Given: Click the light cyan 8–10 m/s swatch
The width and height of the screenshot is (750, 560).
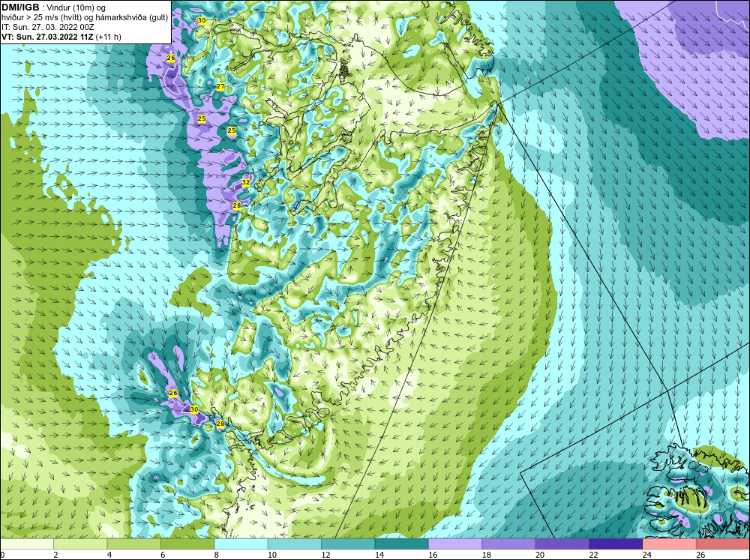Looking at the screenshot, I should tap(241, 544).
